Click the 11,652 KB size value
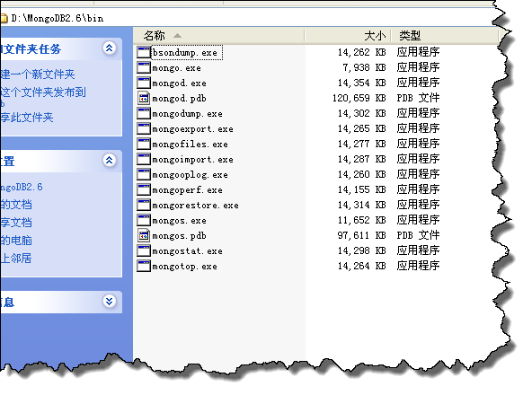 pos(361,220)
